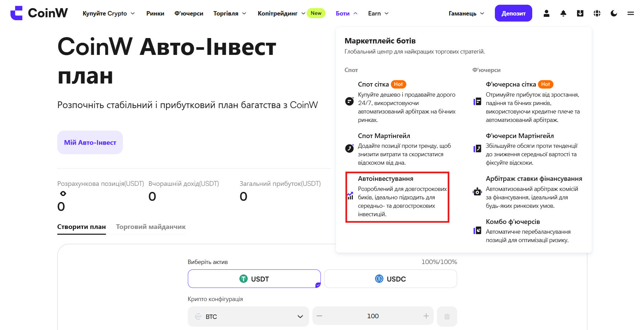Expand the BTC crypto dropdown
644x330 pixels.
[248, 317]
